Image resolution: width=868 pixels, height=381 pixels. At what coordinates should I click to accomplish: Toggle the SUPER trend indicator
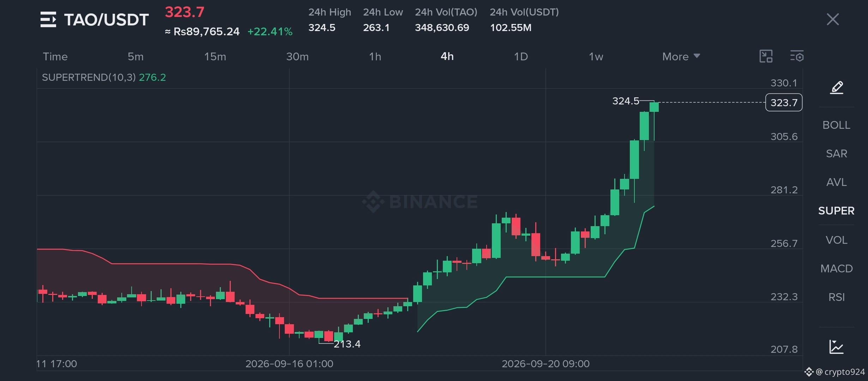click(x=837, y=211)
